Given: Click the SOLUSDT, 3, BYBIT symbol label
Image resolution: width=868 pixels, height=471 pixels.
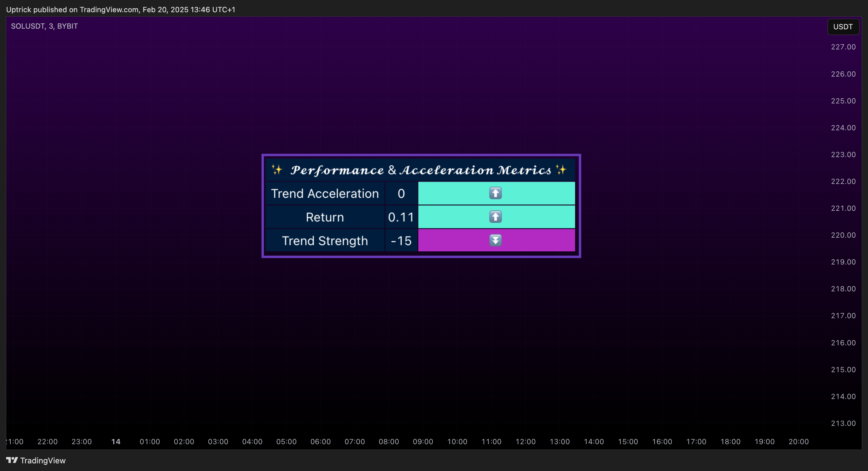Looking at the screenshot, I should (x=44, y=26).
